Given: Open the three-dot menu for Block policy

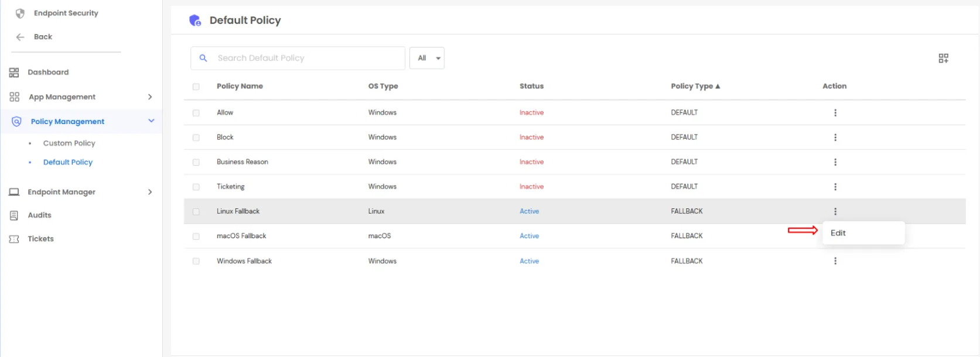Looking at the screenshot, I should point(835,138).
